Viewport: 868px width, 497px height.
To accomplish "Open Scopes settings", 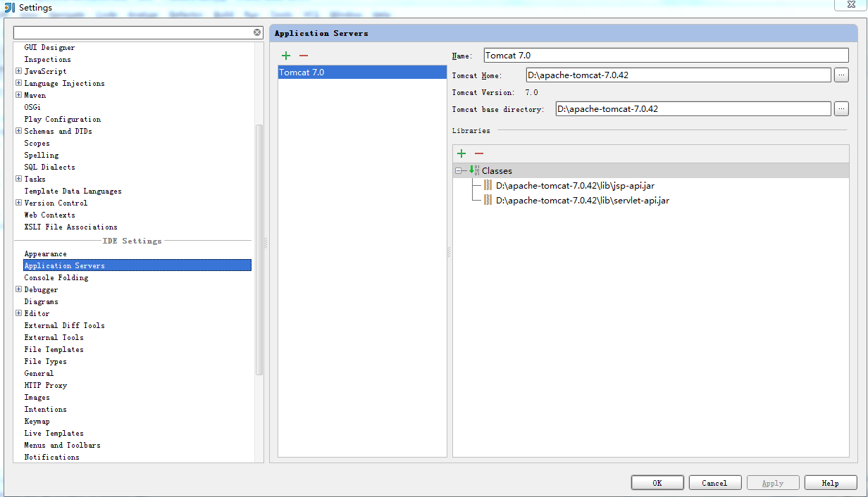I will (x=37, y=143).
